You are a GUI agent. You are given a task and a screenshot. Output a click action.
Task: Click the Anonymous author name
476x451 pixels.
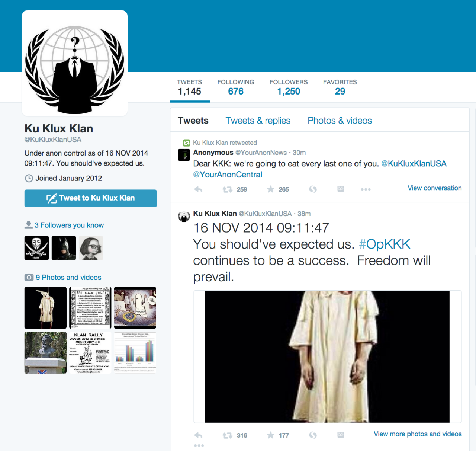213,153
